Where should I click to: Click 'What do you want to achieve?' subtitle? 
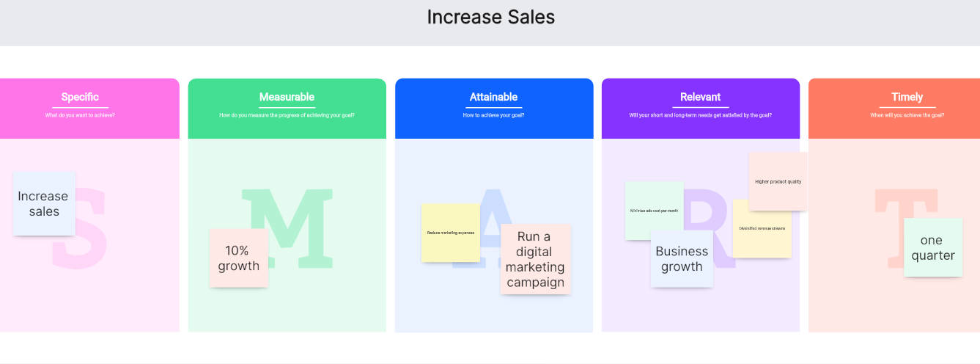coord(80,115)
